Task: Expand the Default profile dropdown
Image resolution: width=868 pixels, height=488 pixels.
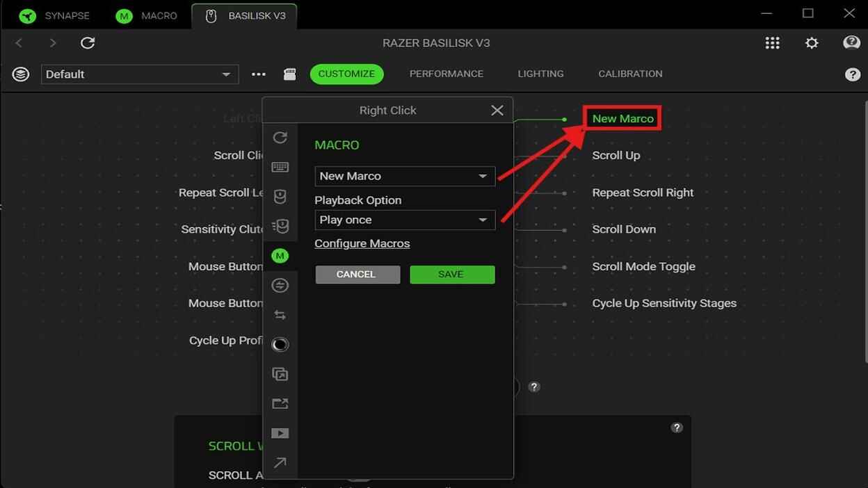Action: [x=140, y=74]
